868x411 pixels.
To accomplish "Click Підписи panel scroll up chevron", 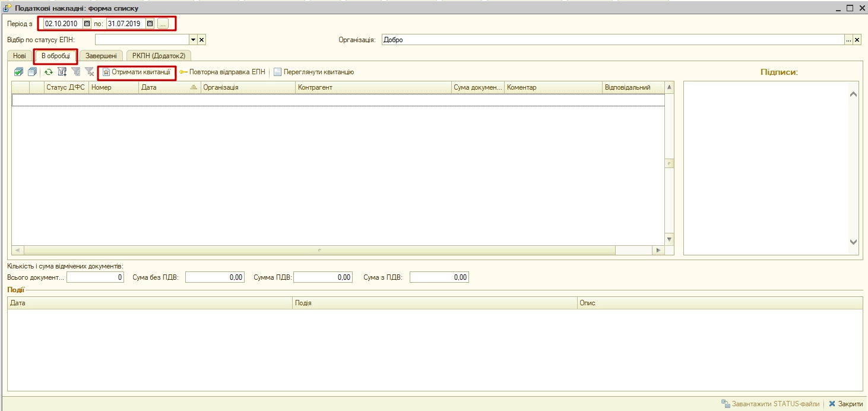I will coord(854,94).
